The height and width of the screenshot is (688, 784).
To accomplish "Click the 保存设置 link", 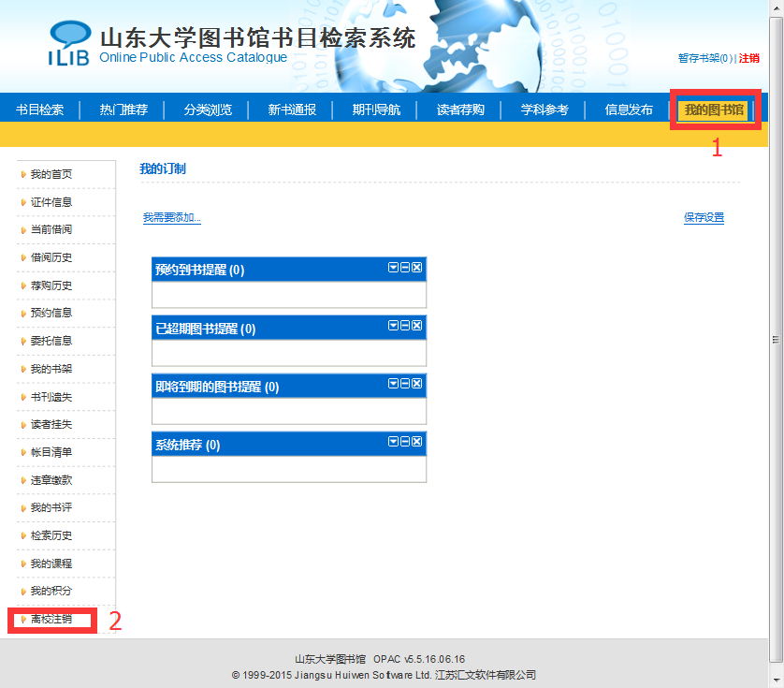I will point(704,218).
